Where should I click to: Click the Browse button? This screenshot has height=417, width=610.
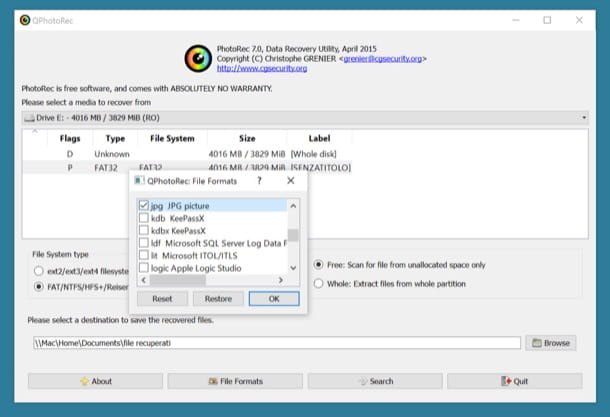(x=551, y=343)
